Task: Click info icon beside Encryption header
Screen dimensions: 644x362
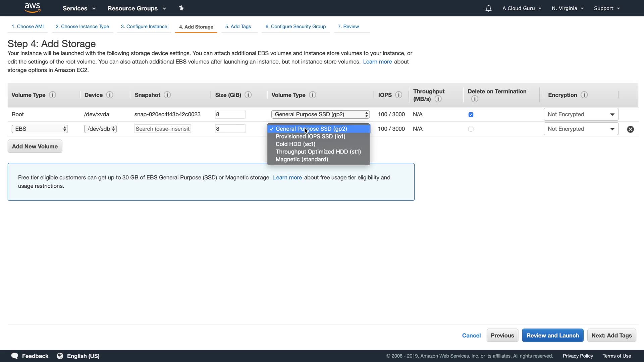Action: (584, 95)
